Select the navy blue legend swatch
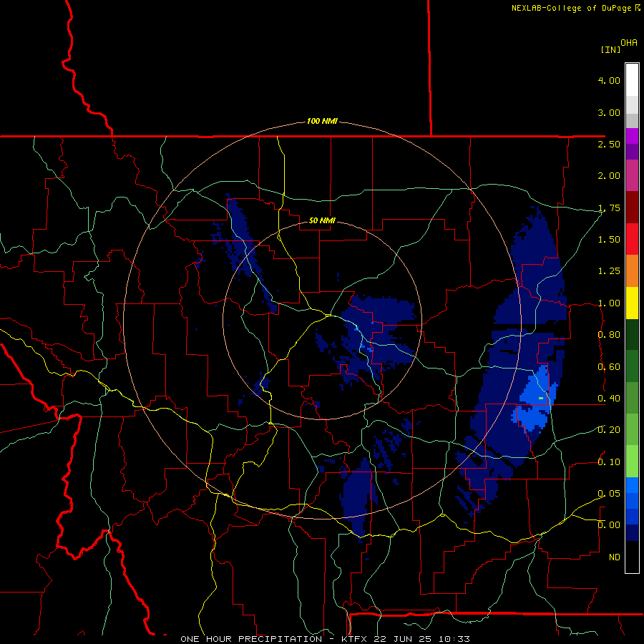644x644 pixels. [x=632, y=532]
